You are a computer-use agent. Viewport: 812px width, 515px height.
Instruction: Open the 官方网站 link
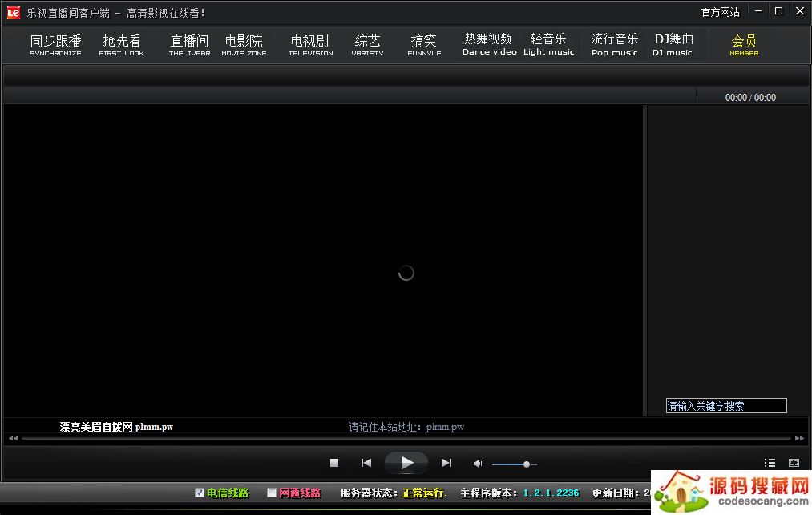[x=720, y=12]
